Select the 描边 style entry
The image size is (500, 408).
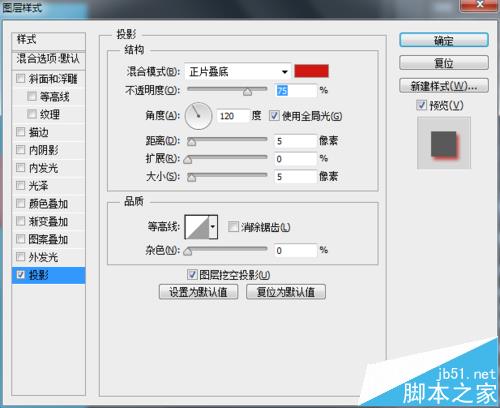coord(48,132)
